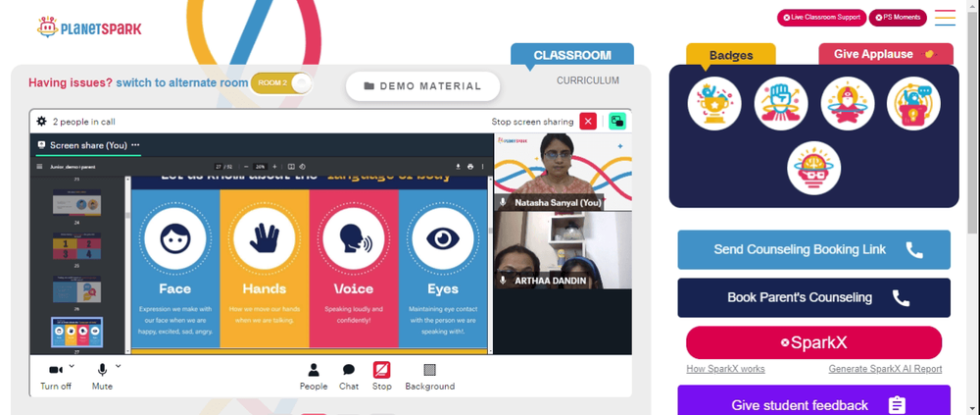Select slide thumbnail 25
The width and height of the screenshot is (980, 415).
pos(76,246)
